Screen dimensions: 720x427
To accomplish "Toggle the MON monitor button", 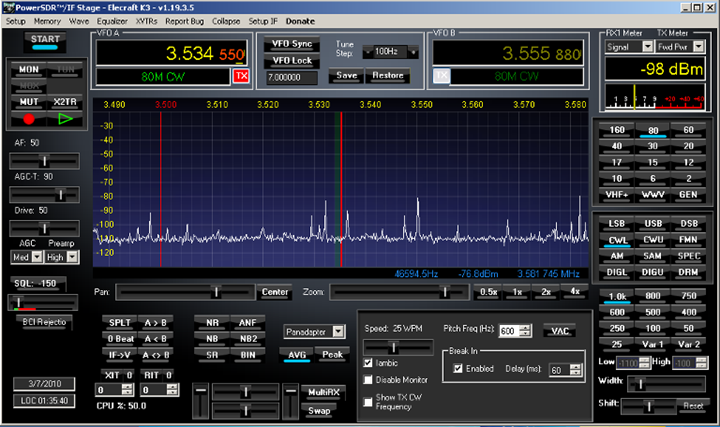I will tap(28, 69).
